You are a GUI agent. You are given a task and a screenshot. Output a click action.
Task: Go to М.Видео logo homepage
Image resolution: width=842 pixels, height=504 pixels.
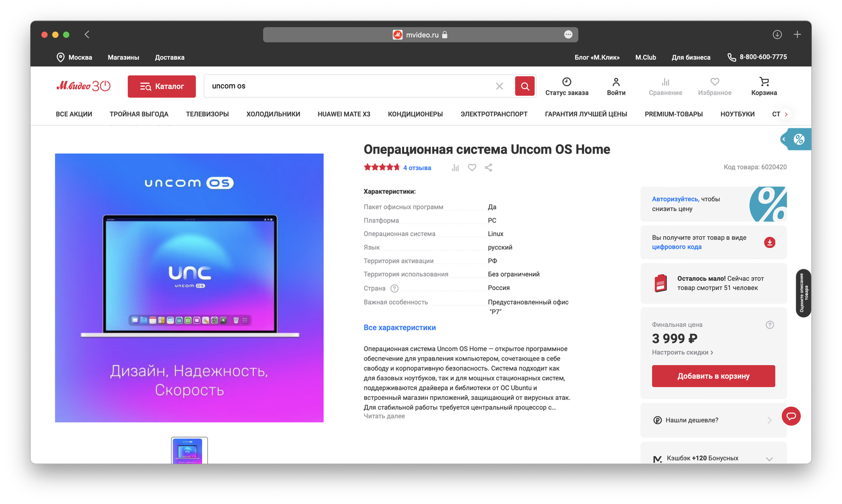point(83,86)
